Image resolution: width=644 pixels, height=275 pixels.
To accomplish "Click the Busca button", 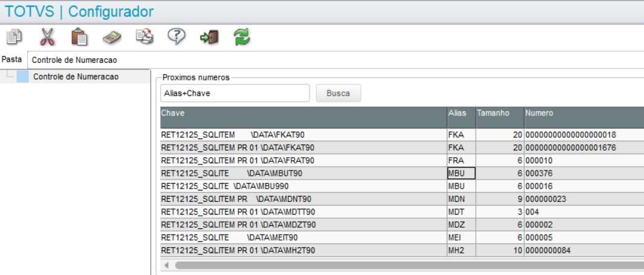I will (339, 93).
